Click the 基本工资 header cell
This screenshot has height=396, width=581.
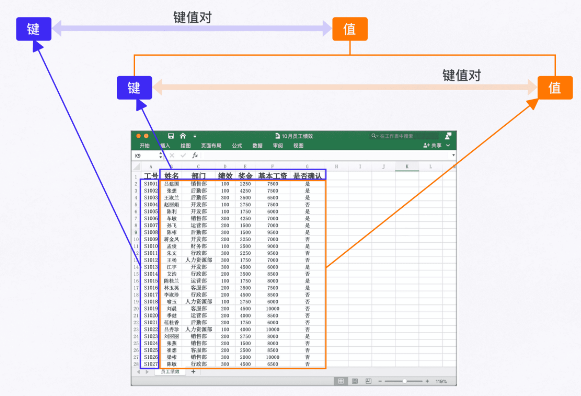pyautogui.click(x=273, y=176)
